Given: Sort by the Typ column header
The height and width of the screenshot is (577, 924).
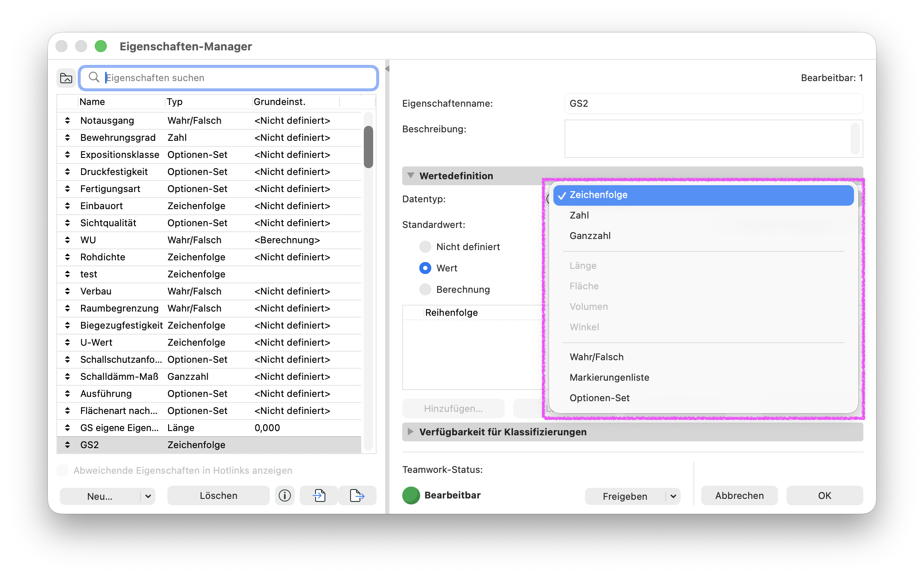Looking at the screenshot, I should click(208, 102).
